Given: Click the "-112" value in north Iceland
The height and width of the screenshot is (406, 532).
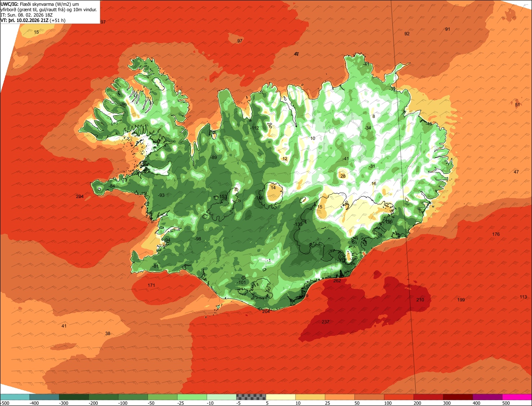Looking at the screenshot, I should tap(254, 128).
